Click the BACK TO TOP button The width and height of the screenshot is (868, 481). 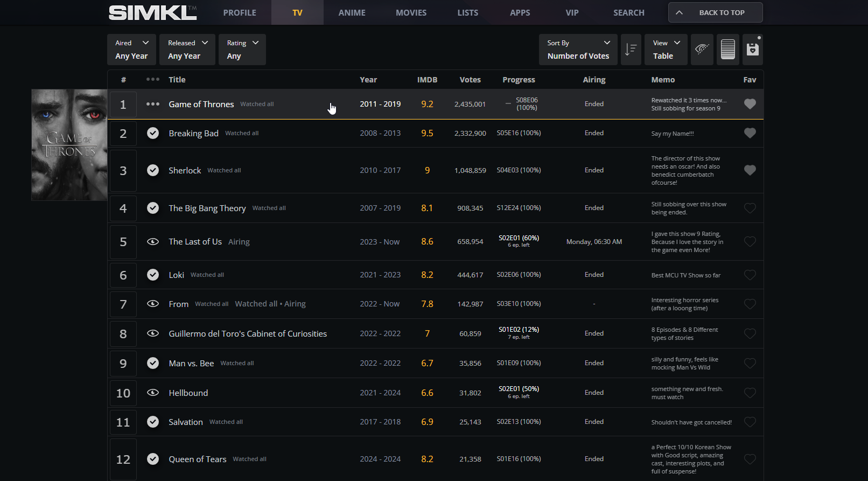[715, 12]
